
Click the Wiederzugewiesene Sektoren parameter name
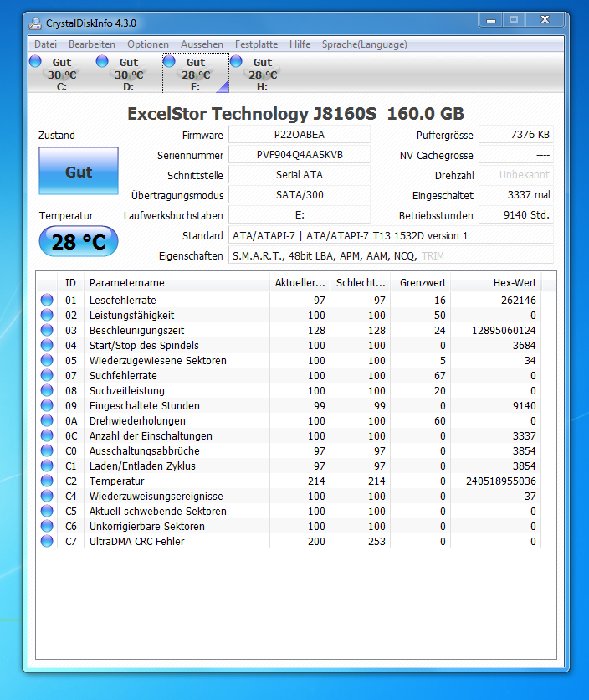158,360
